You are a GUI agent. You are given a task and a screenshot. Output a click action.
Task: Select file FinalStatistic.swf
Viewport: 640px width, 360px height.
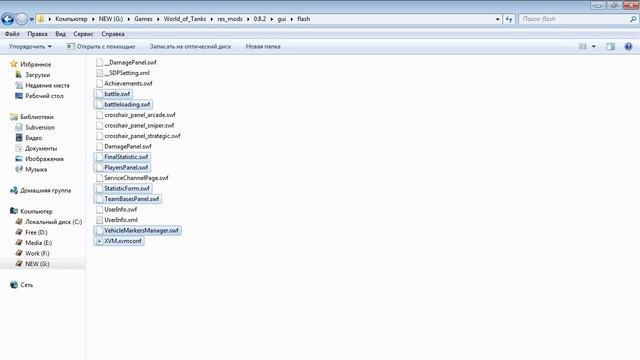pos(122,157)
